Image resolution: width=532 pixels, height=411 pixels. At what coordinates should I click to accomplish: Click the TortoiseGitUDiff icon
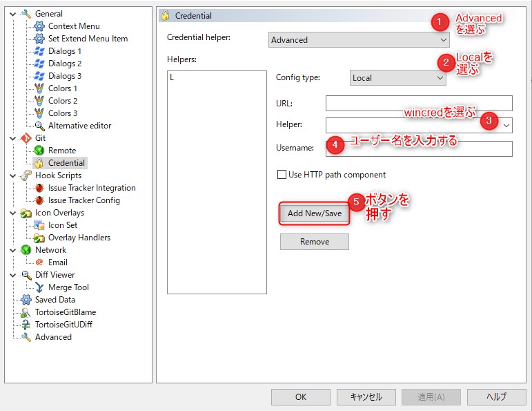point(26,325)
